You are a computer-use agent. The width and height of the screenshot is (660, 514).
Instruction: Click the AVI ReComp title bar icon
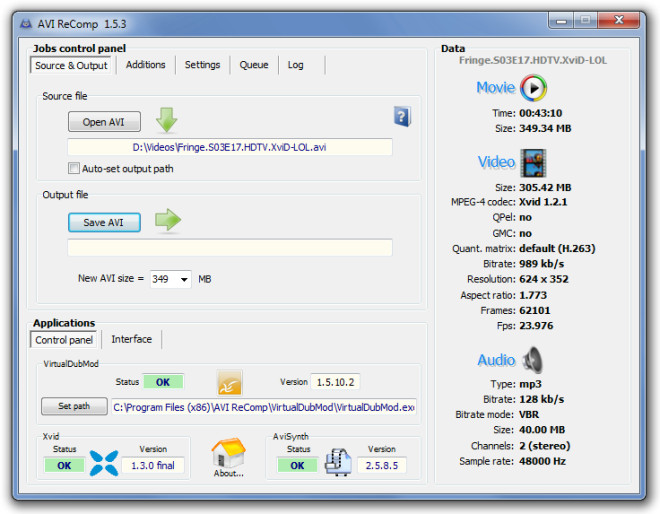tap(26, 24)
